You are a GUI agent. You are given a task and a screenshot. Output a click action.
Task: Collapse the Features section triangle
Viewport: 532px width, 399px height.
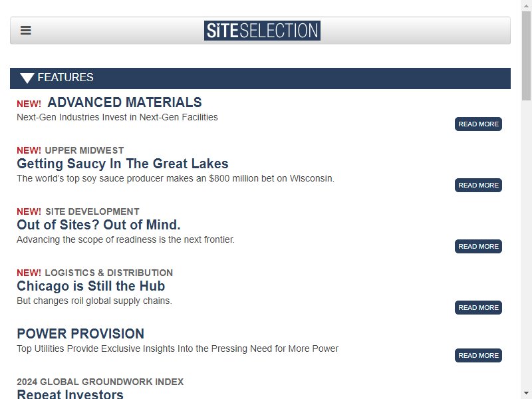(x=27, y=78)
